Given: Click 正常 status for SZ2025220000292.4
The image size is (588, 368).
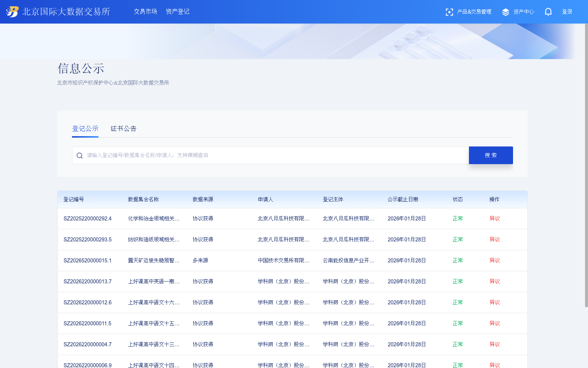Looking at the screenshot, I should click(x=458, y=219).
